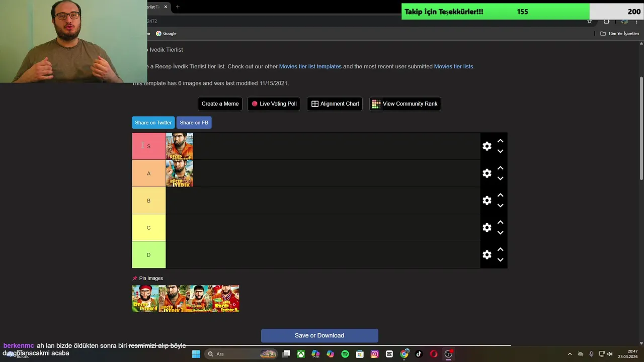644x362 pixels.
Task: Open Opera browser from the taskbar
Action: click(x=434, y=354)
